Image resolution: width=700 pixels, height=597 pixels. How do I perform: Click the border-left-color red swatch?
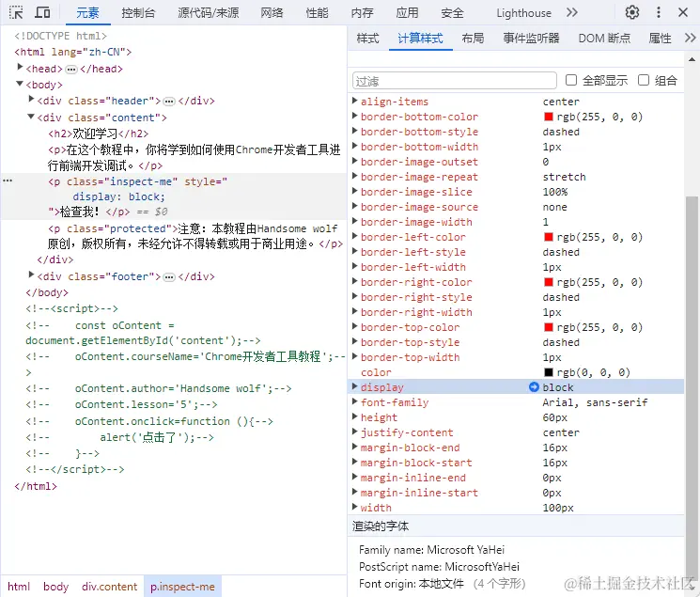coord(549,237)
